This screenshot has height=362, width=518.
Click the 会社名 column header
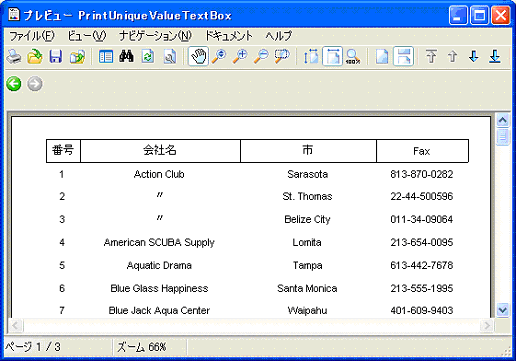point(160,151)
